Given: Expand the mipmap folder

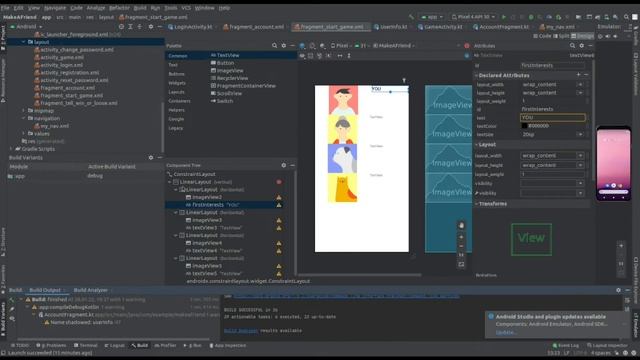Looking at the screenshot, I should pyautogui.click(x=23, y=111).
